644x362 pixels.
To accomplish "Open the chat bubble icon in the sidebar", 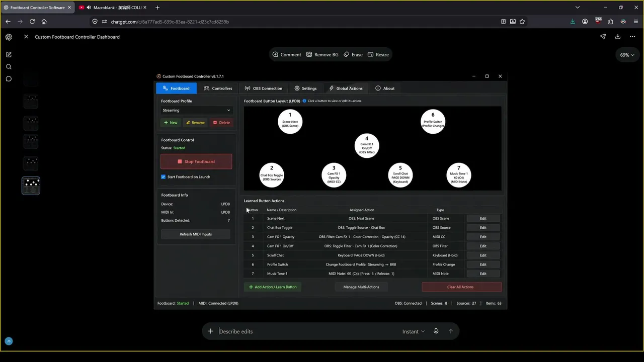I will 9,79.
